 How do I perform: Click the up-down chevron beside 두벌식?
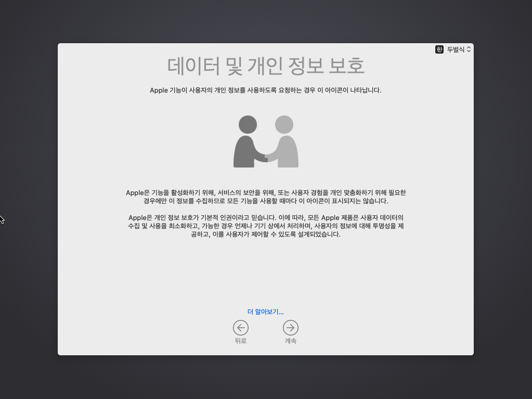coord(469,49)
